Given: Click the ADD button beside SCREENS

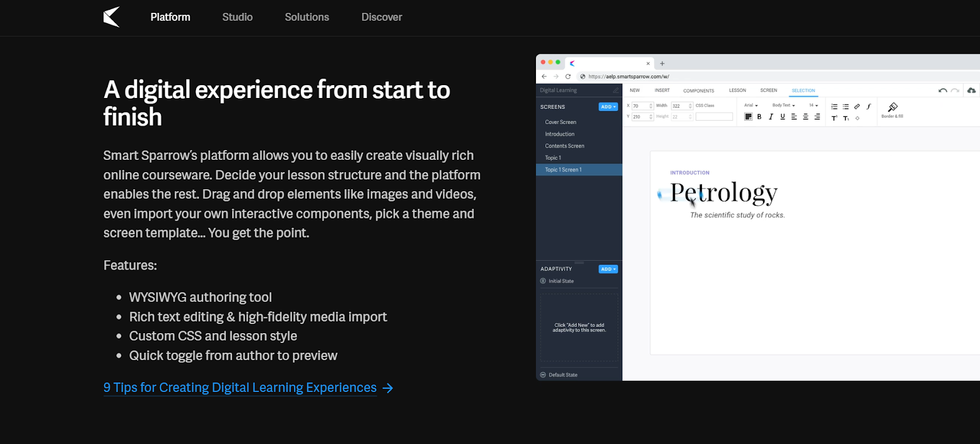Looking at the screenshot, I should pos(608,107).
